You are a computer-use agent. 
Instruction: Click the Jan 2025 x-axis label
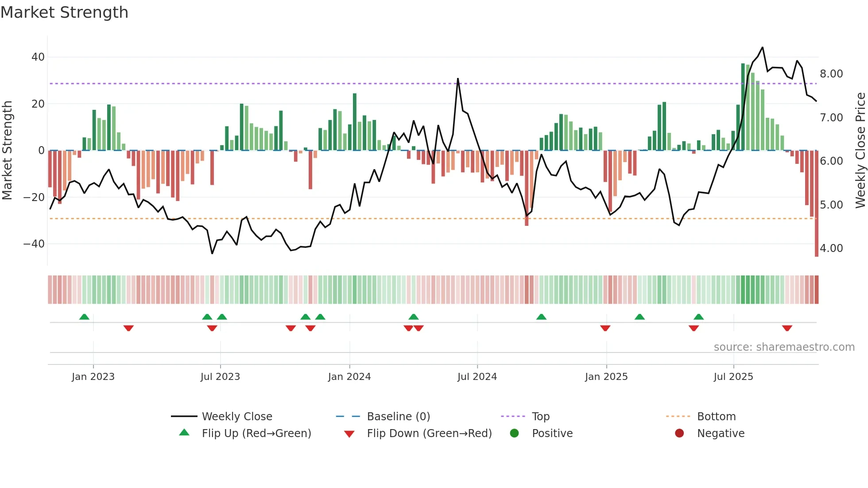pos(606,377)
